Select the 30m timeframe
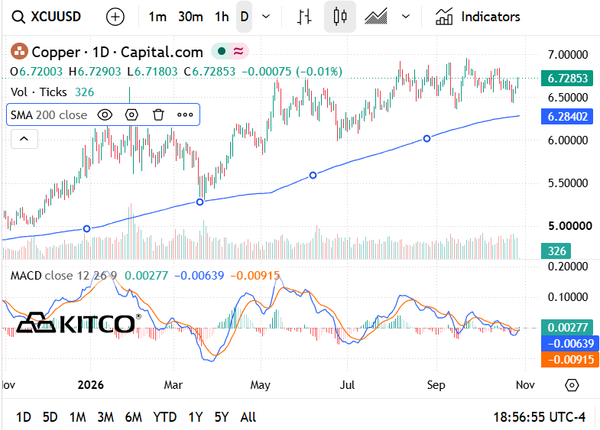The width and height of the screenshot is (600, 430). click(x=191, y=17)
